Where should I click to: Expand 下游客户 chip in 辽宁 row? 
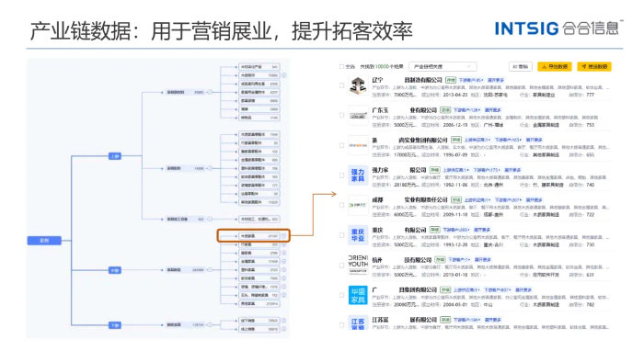[x=471, y=80]
